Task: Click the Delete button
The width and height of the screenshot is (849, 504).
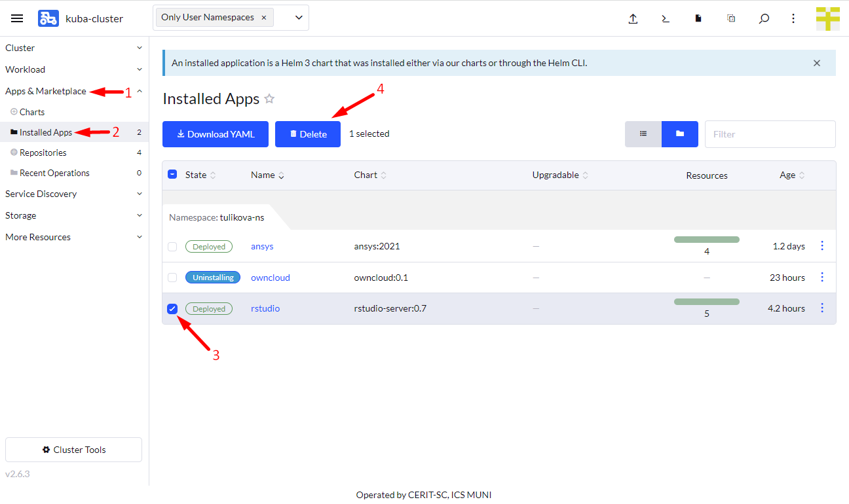Action: tap(308, 134)
